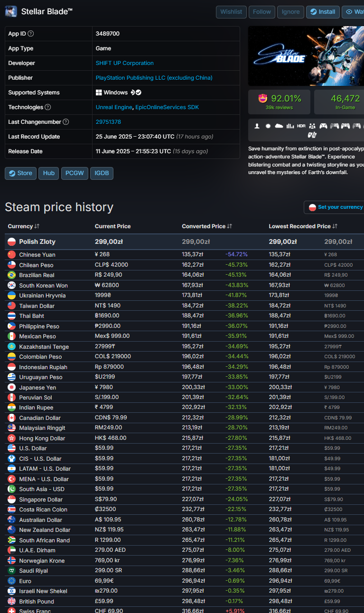Viewport: 364px width, 613px height.
Task: Click the Japanese Yen flag icon
Action: 12,387
